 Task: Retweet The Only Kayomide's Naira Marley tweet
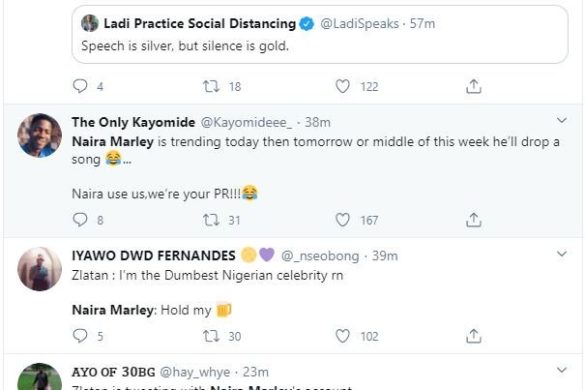pos(211,220)
